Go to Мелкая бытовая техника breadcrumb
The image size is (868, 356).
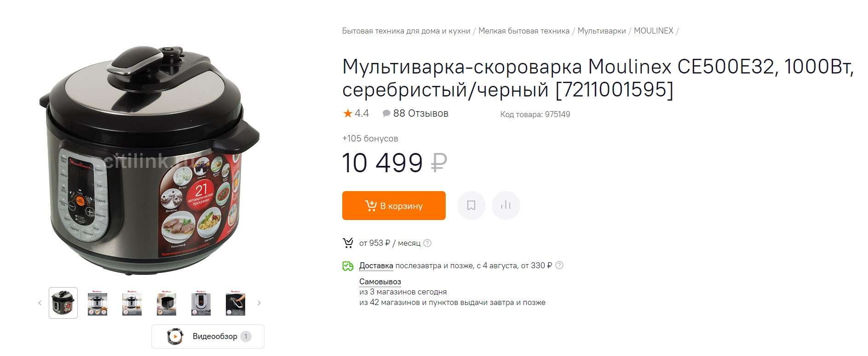tap(524, 31)
